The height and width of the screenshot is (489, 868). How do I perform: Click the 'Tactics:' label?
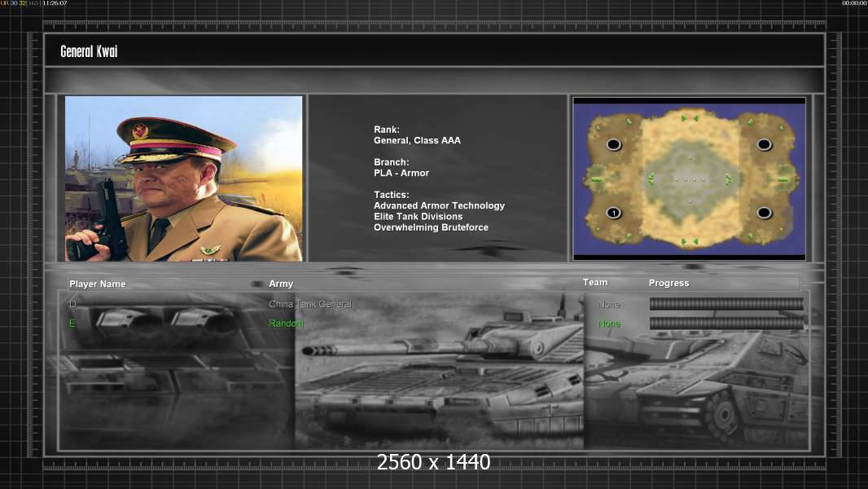[392, 195]
